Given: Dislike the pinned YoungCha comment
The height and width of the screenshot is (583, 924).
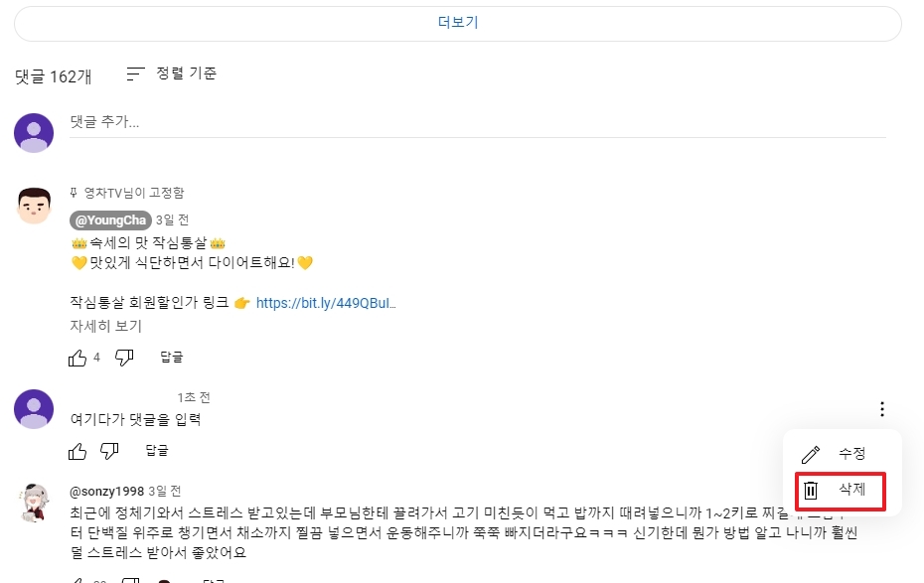Looking at the screenshot, I should tap(124, 358).
